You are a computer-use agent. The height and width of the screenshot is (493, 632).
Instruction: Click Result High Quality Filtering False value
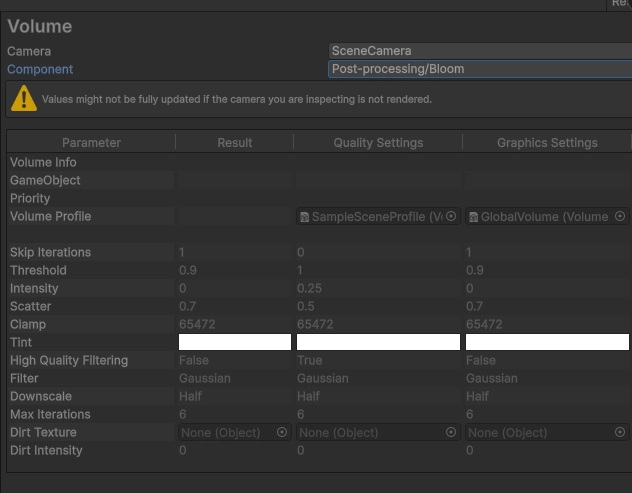[x=194, y=360]
